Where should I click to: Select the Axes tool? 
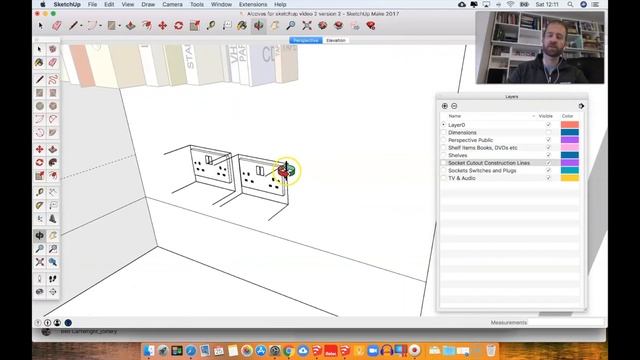(x=40, y=219)
